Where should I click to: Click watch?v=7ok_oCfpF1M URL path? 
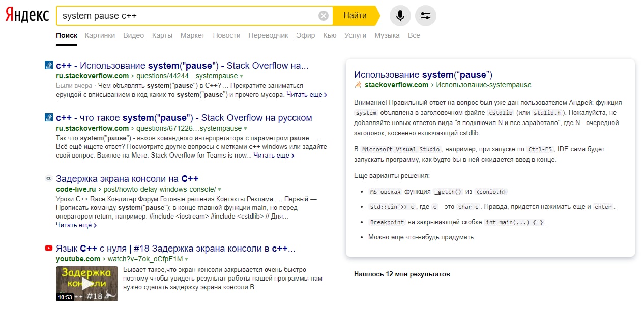click(145, 259)
